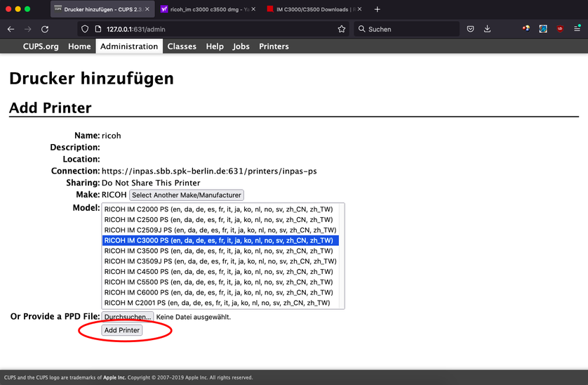The image size is (588, 385).
Task: Go to the CUPS Home page
Action: [x=79, y=46]
